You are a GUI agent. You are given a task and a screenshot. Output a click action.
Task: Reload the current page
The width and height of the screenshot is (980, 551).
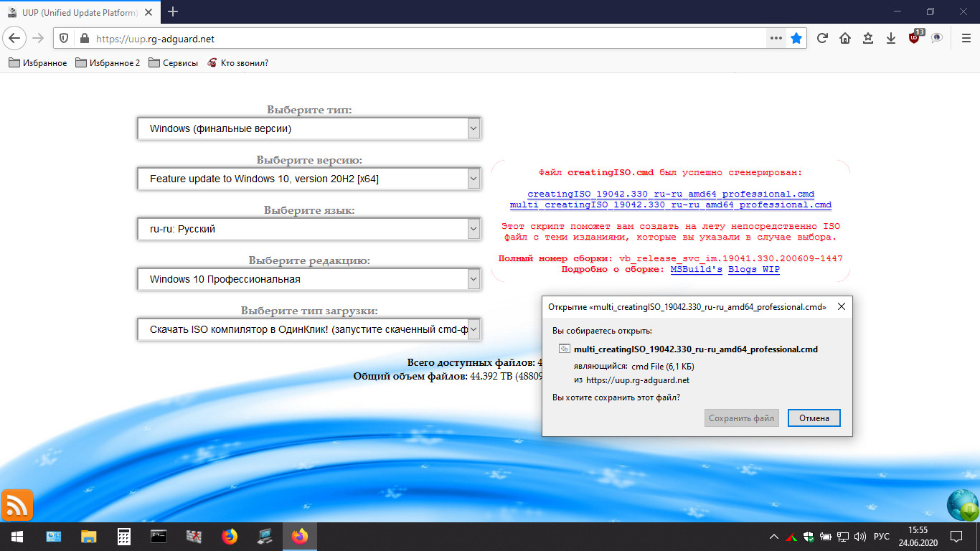(x=822, y=39)
